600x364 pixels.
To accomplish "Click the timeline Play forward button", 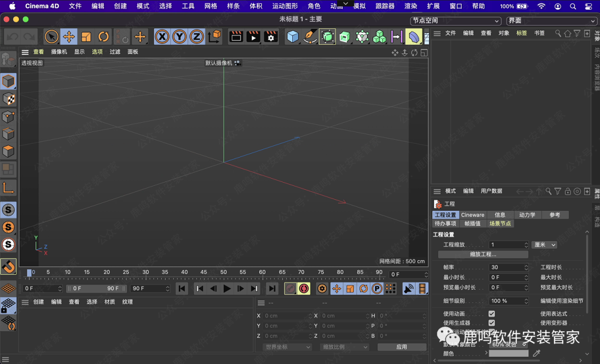I will [227, 289].
